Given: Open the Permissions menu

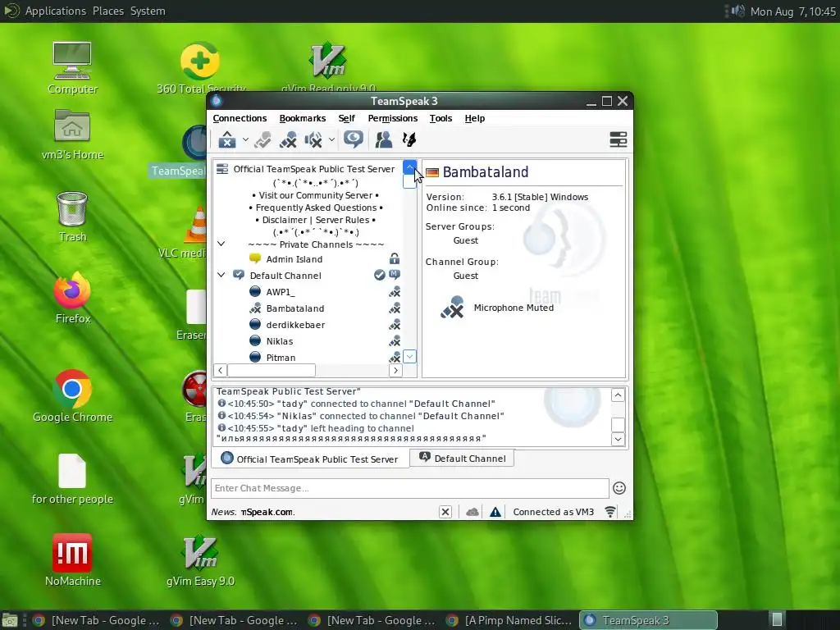Looking at the screenshot, I should tap(393, 118).
